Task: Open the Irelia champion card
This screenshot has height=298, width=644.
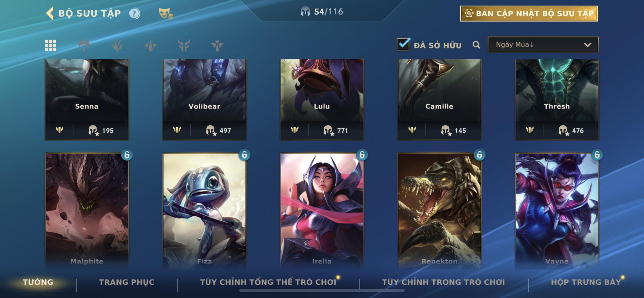Action: click(x=322, y=211)
